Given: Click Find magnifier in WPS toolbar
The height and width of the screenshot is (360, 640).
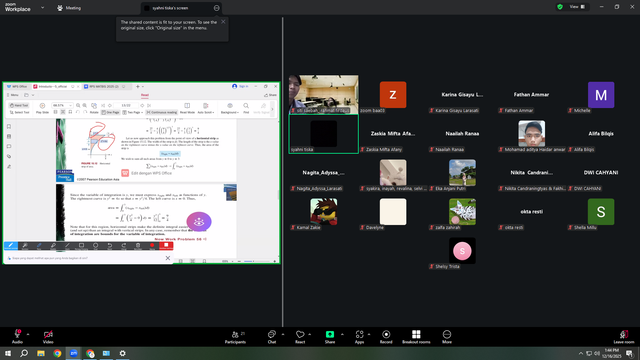Looking at the screenshot, I should click(246, 109).
